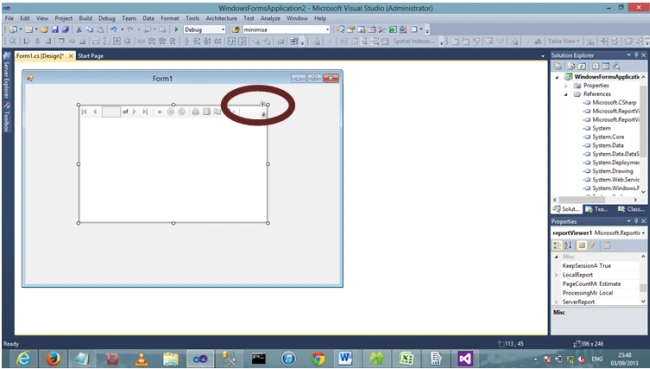
Task: Click the Find in Files icon beside minimise box
Action: (235, 30)
